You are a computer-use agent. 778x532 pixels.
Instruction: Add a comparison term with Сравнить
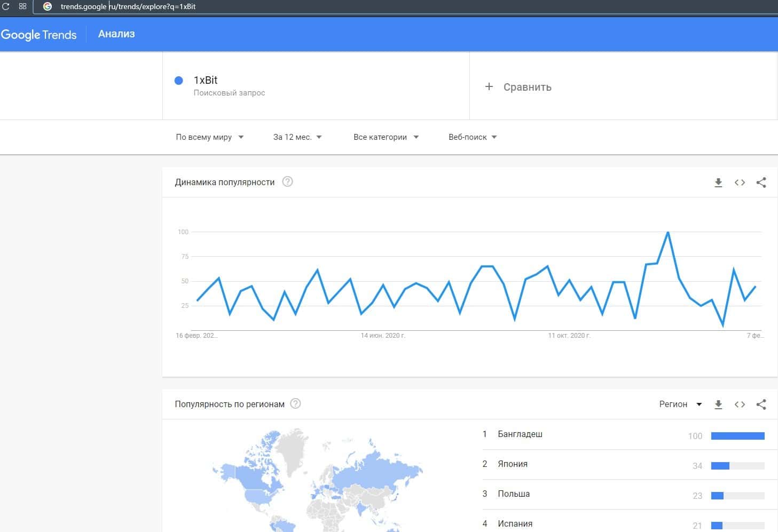tap(518, 87)
